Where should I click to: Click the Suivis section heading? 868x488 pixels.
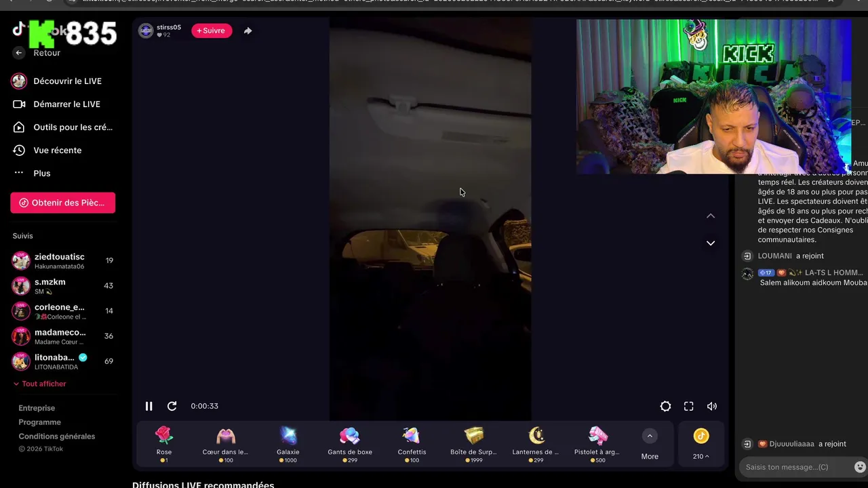tap(23, 236)
